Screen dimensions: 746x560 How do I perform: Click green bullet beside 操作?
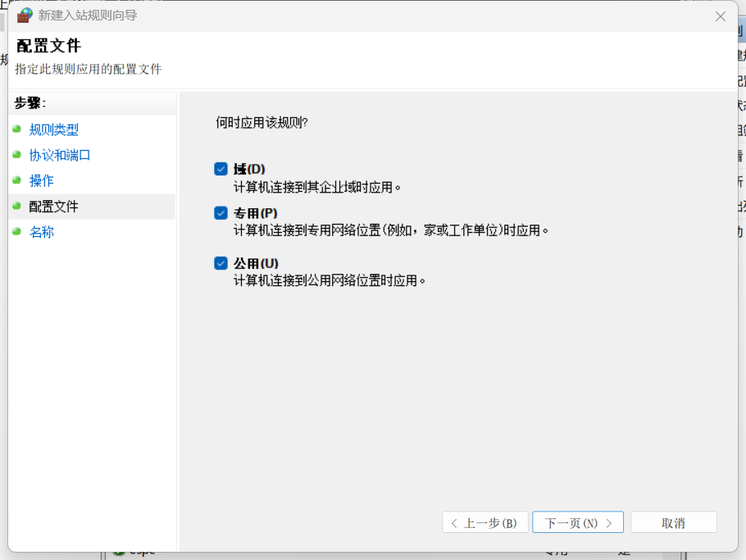[x=17, y=180]
